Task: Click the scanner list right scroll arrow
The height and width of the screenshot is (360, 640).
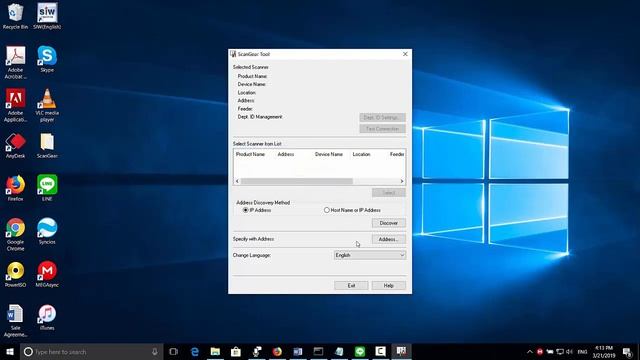Action: tap(402, 181)
